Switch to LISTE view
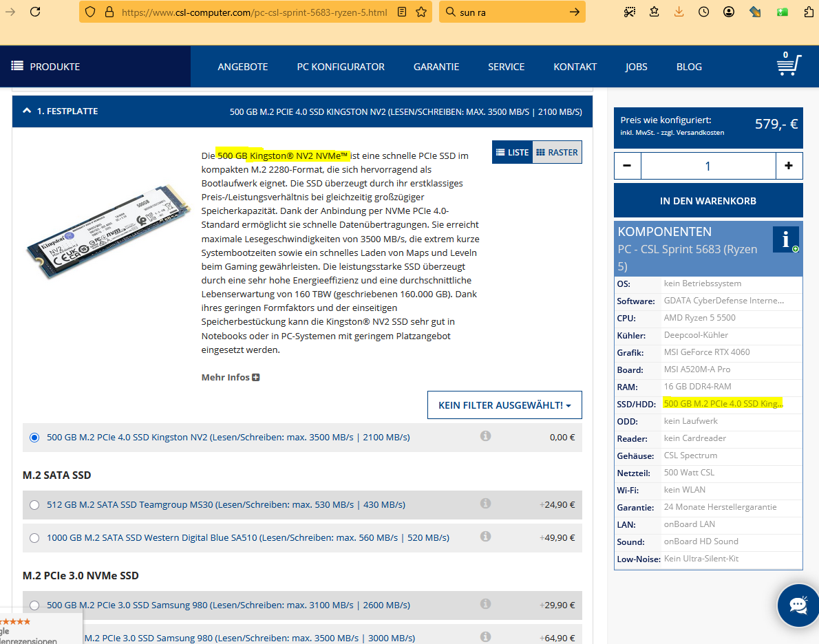 click(513, 153)
